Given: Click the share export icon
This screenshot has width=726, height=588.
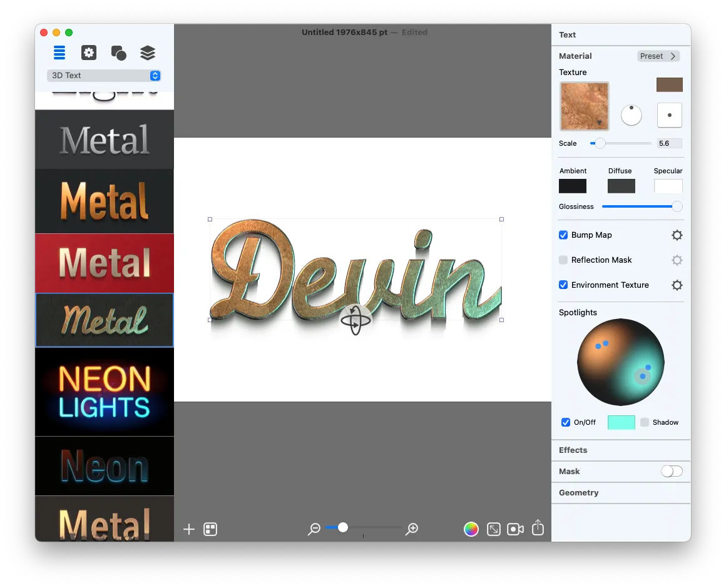Looking at the screenshot, I should [538, 529].
